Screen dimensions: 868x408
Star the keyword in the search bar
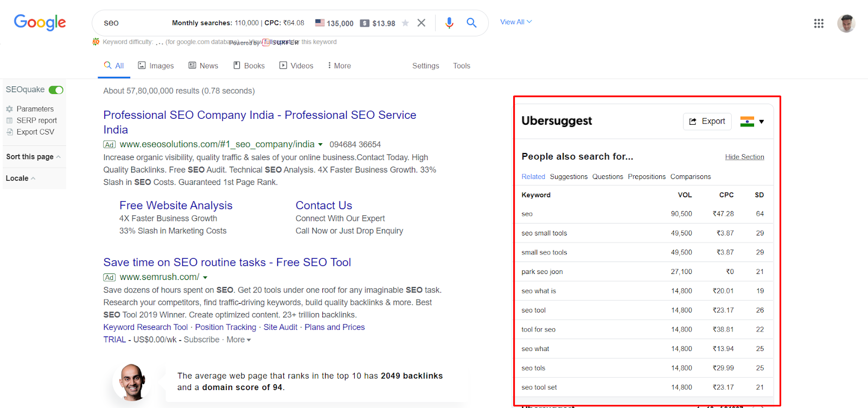(x=405, y=23)
